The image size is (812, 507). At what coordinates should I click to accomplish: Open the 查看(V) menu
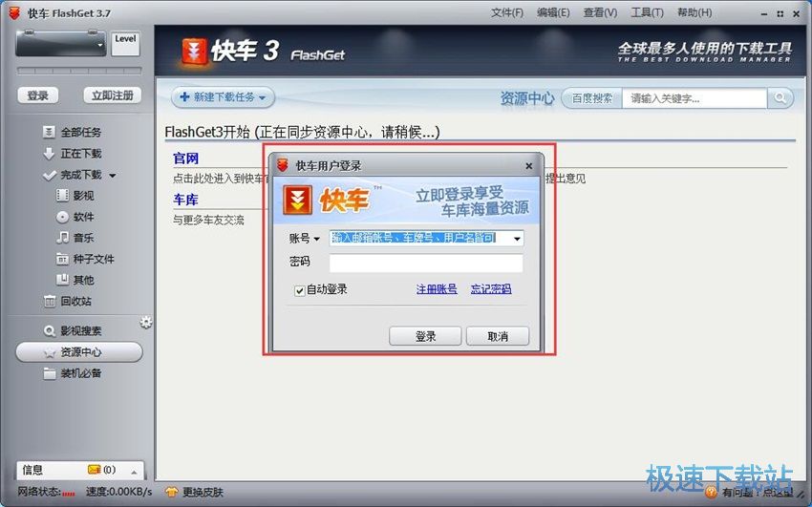(600, 12)
